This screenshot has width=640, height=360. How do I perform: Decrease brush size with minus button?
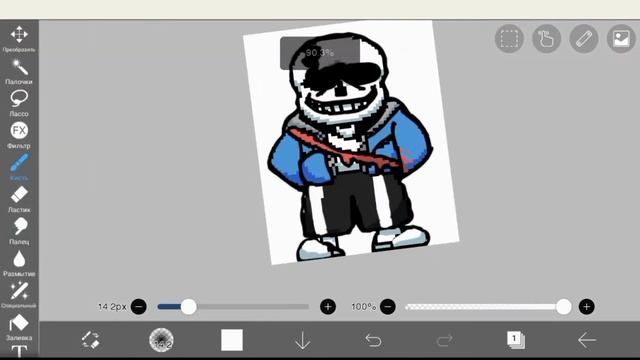pyautogui.click(x=139, y=307)
